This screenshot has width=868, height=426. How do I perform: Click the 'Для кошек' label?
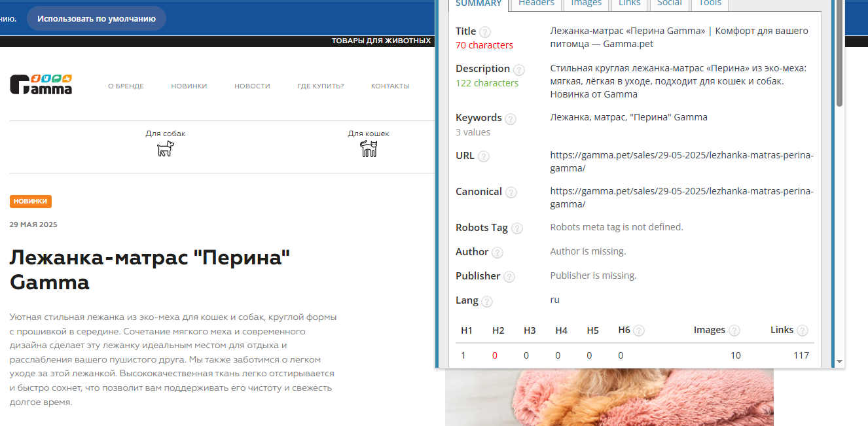coord(369,133)
